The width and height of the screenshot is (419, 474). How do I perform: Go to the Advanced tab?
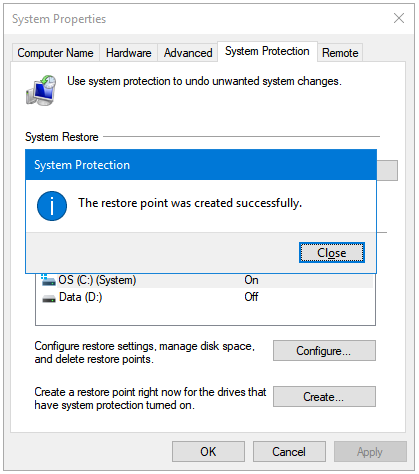point(188,53)
